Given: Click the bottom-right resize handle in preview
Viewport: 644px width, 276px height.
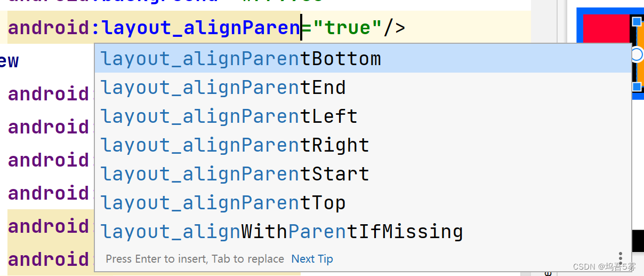Looking at the screenshot, I should coord(637,86).
